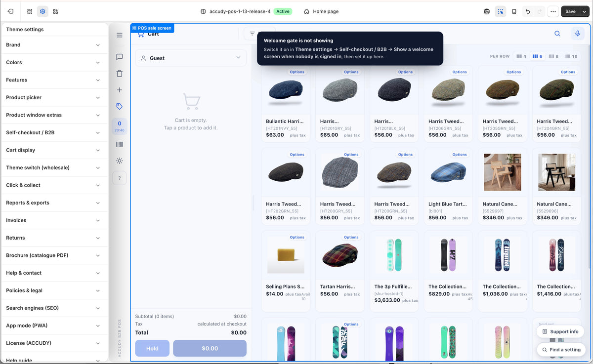Click the undo arrow icon
Screen dimensions: 593x364
click(528, 11)
